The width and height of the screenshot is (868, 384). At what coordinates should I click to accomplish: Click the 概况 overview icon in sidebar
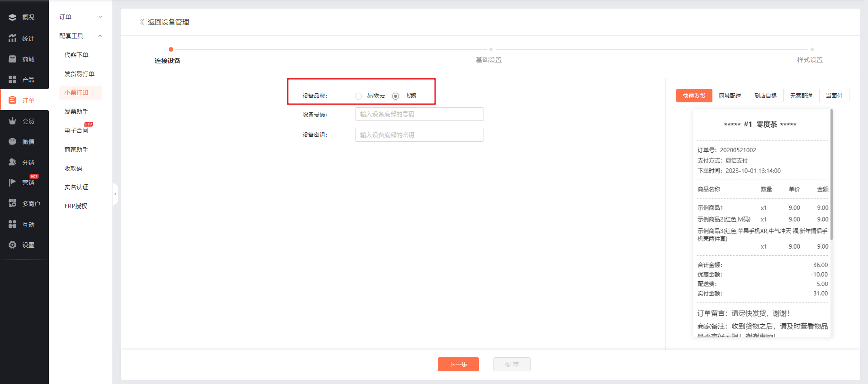[13, 17]
